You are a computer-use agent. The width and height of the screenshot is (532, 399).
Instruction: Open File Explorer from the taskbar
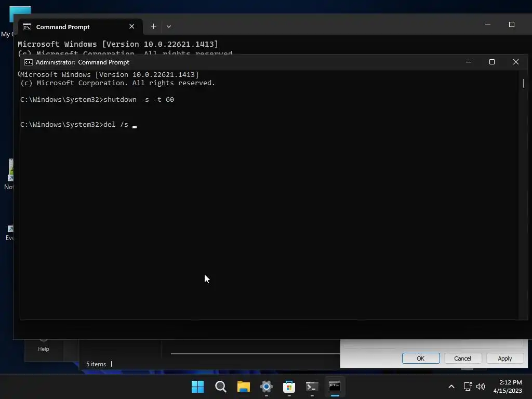[x=243, y=387]
